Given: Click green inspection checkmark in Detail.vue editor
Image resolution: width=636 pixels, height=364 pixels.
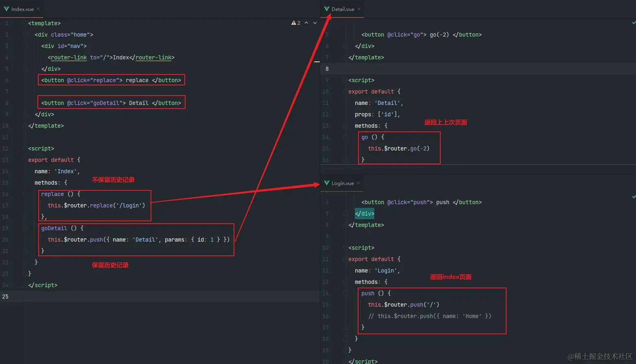Looking at the screenshot, I should coord(634,23).
